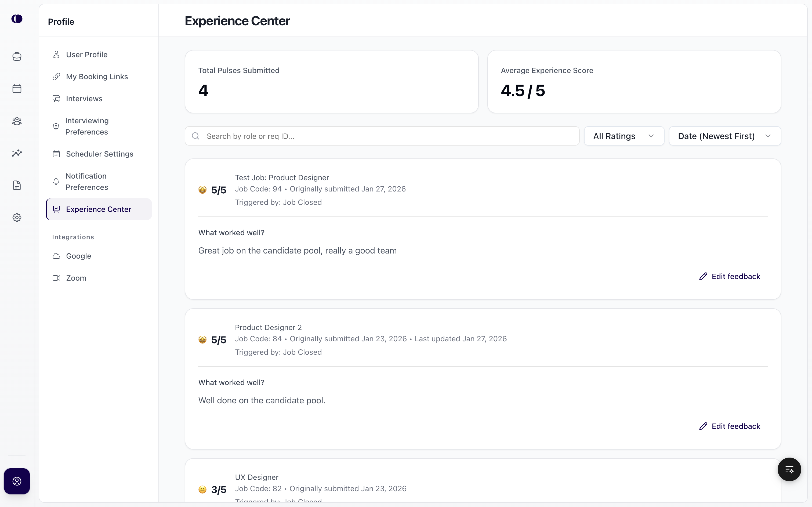Viewport: 812px width, 507px height.
Task: Open the settings gear in the left rail
Action: point(17,217)
